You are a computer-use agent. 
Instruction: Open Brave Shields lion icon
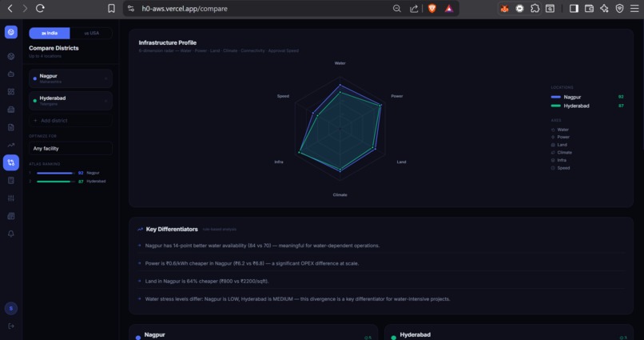[x=431, y=8]
